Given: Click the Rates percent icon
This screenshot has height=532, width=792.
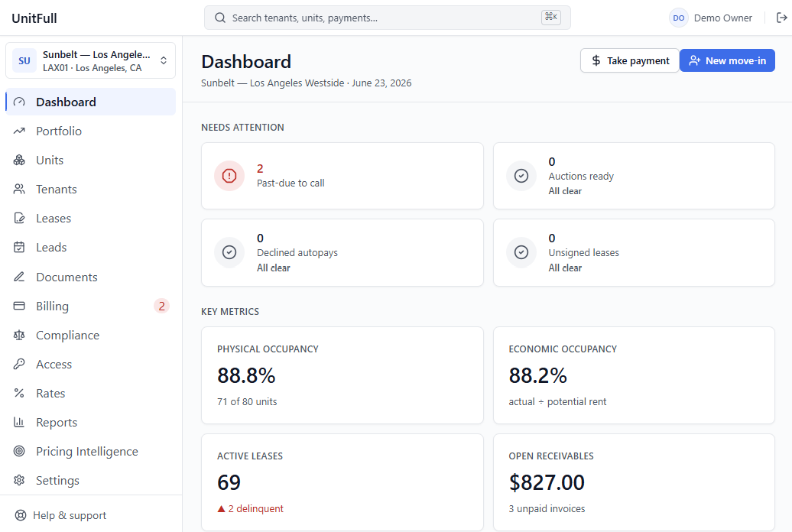Looking at the screenshot, I should [19, 393].
